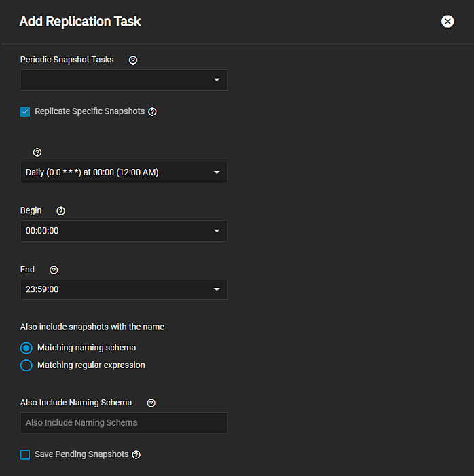
Task: Click help icon above the Daily schedule dropdown
Action: (37, 153)
